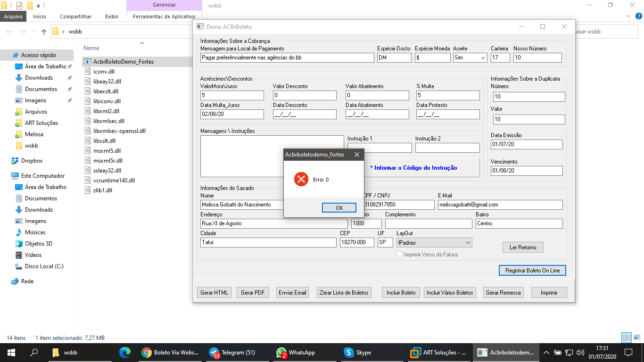Click Incluir Vários Boletos button
Image resolution: width=644 pixels, height=362 pixels.
click(x=450, y=293)
